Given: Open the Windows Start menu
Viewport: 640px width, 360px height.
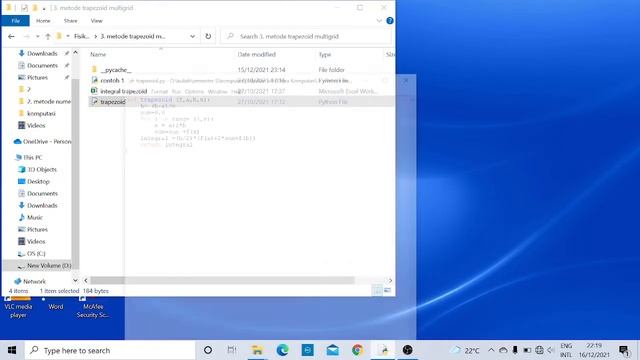Looking at the screenshot, I should pyautogui.click(x=12, y=350).
